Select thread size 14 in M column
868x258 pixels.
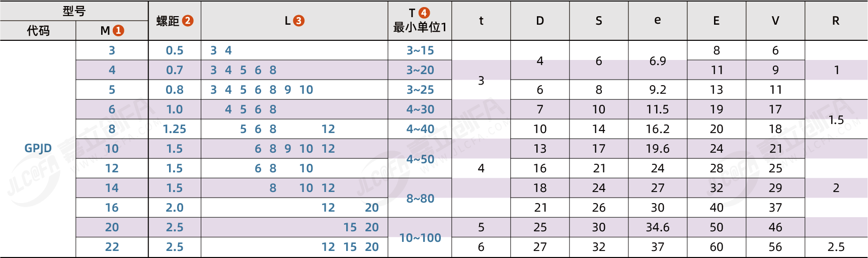coord(112,188)
